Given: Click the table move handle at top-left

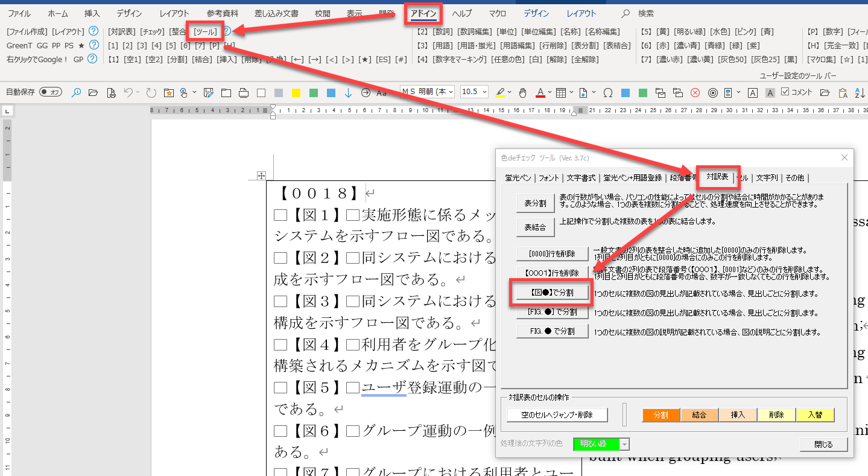Looking at the screenshot, I should click(x=261, y=176).
